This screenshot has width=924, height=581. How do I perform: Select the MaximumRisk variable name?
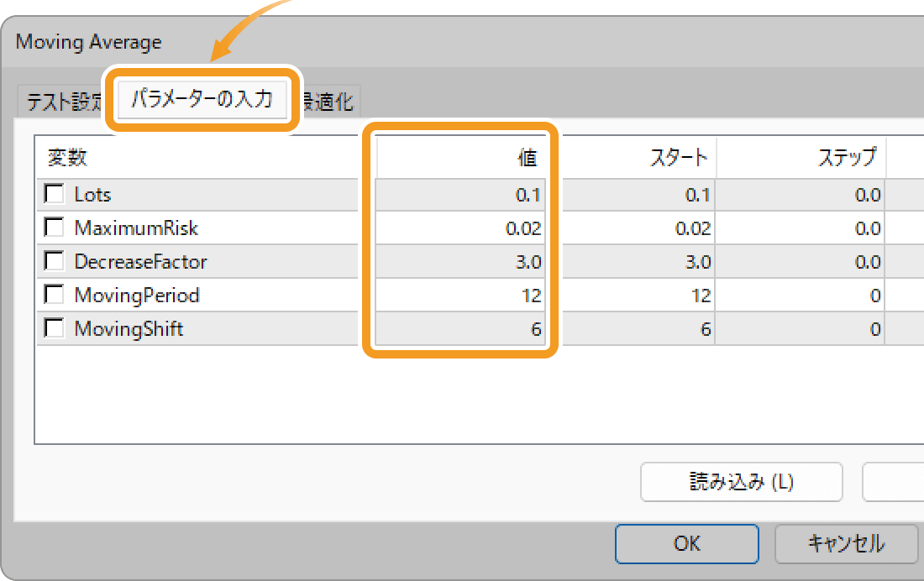tap(136, 228)
